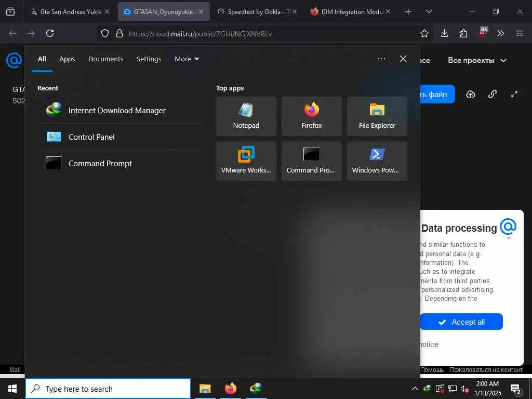
Task: Select the All search filter tab
Action: click(42, 59)
